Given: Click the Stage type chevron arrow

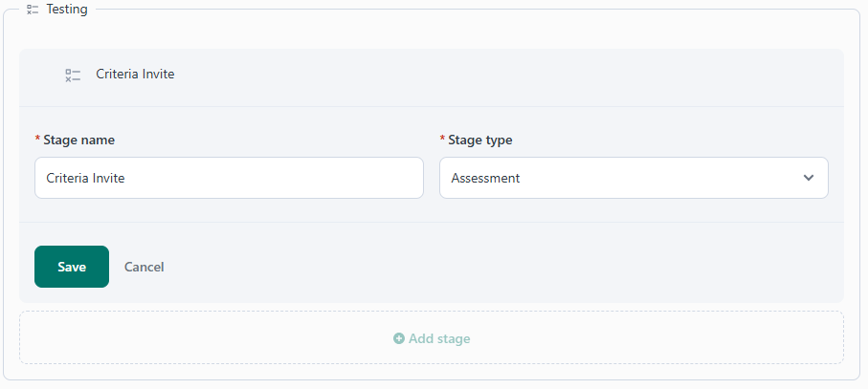Looking at the screenshot, I should pos(809,178).
